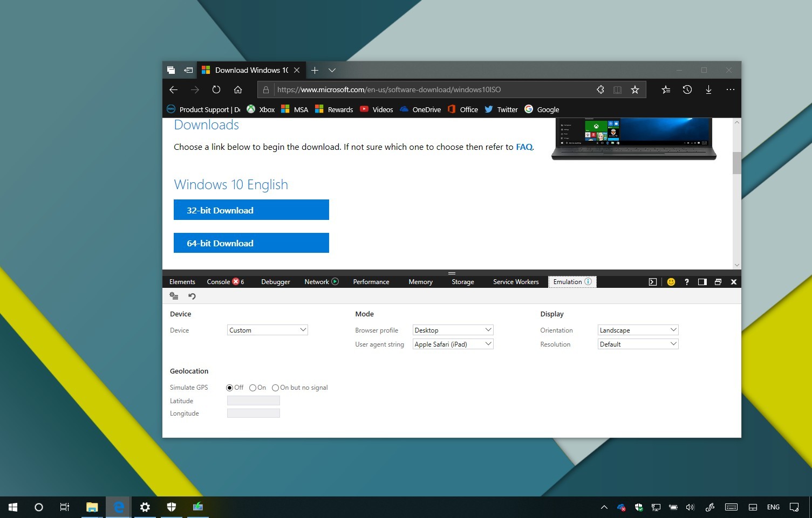The image size is (812, 518).
Task: Dock DevTools to the side icon
Action: coord(702,282)
